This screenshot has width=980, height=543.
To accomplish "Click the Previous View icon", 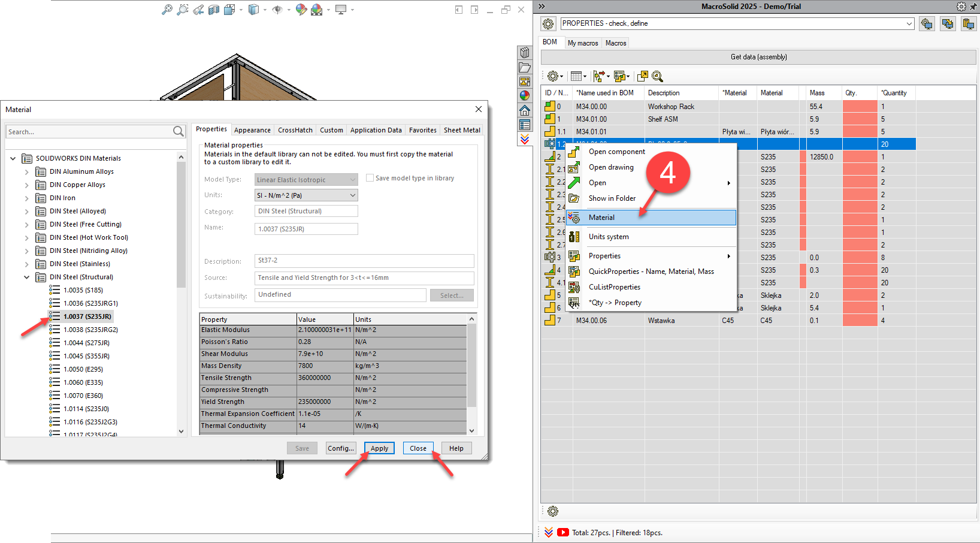I will coord(198,10).
